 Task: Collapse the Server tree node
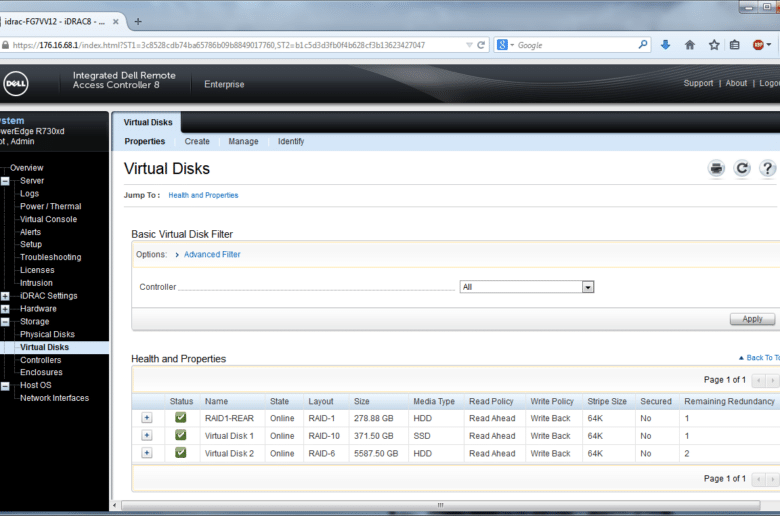coord(5,181)
